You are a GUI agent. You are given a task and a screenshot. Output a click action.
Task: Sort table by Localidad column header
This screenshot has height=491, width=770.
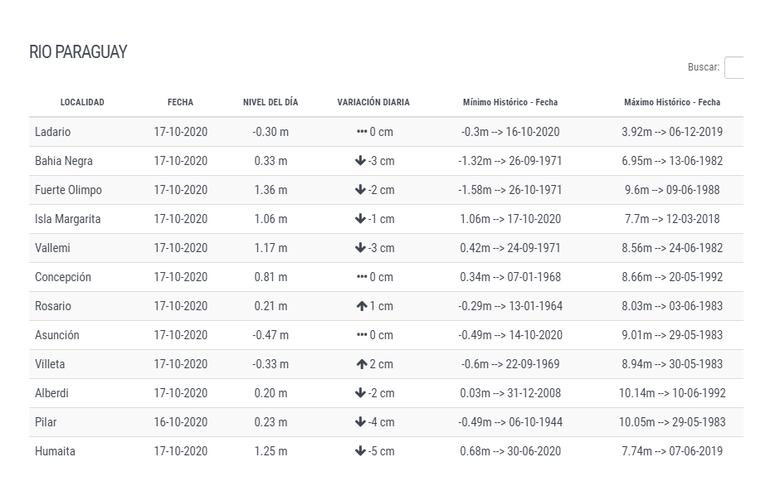82,102
